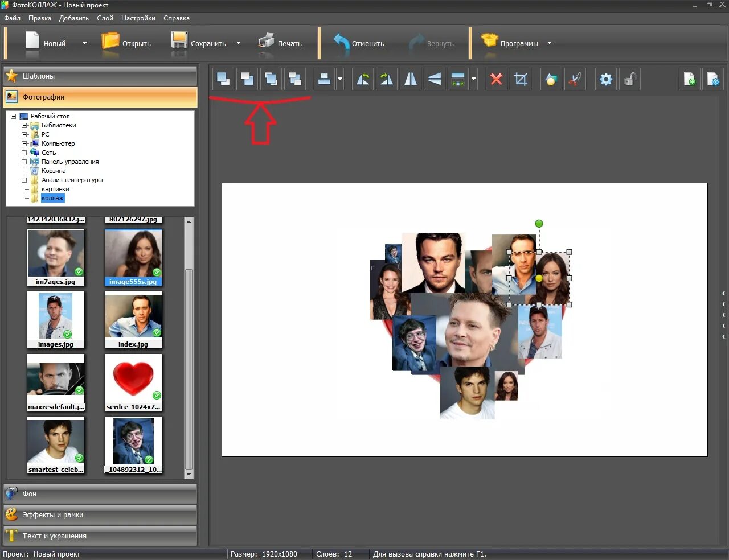Toggle the padlock layer lock icon
This screenshot has width=729, height=560.
pos(629,79)
